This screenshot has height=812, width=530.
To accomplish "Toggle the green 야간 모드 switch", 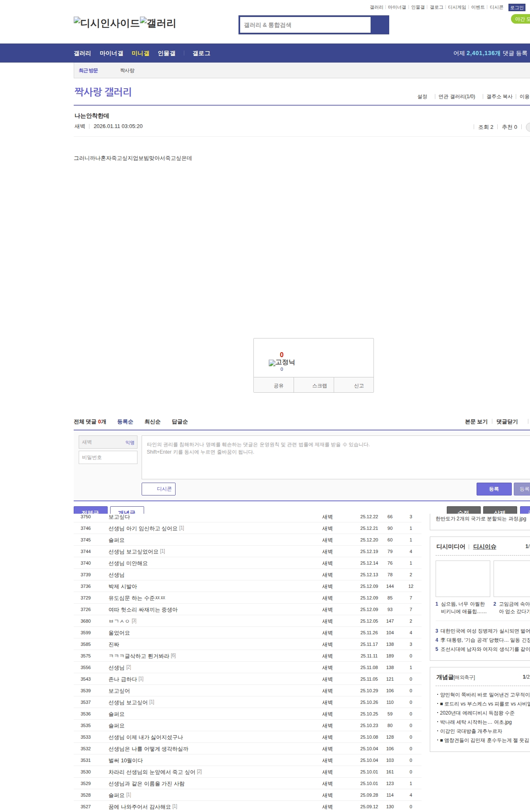I will 521,19.
